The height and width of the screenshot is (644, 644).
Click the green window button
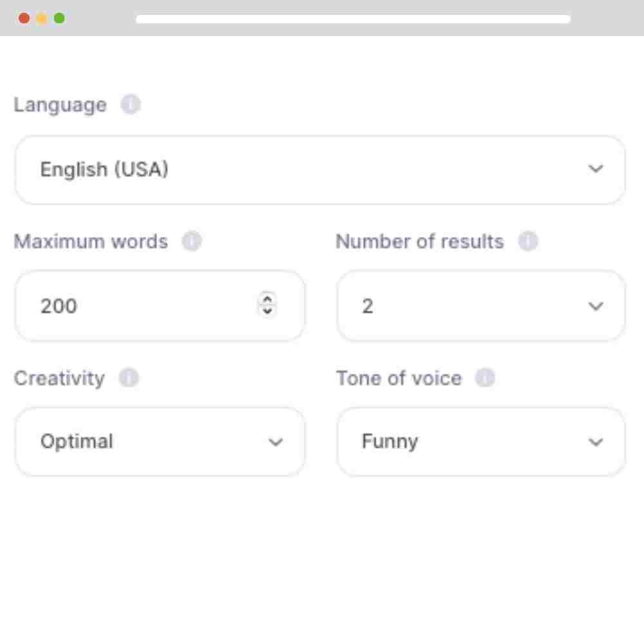(59, 18)
